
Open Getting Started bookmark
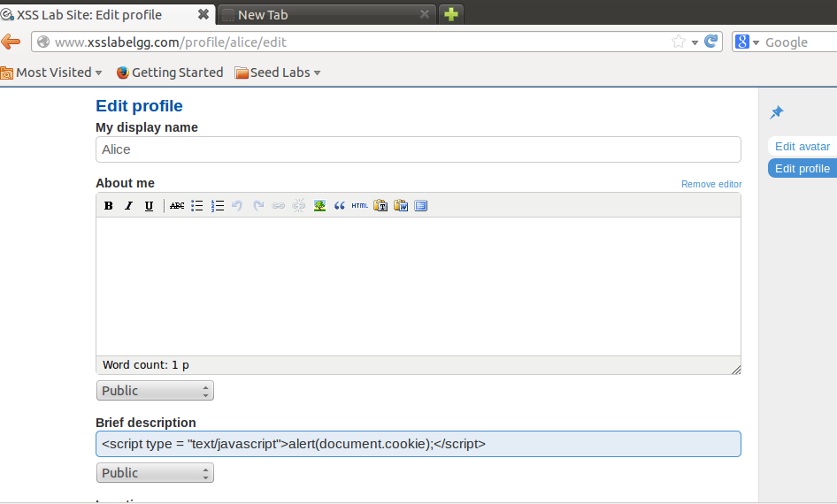170,73
